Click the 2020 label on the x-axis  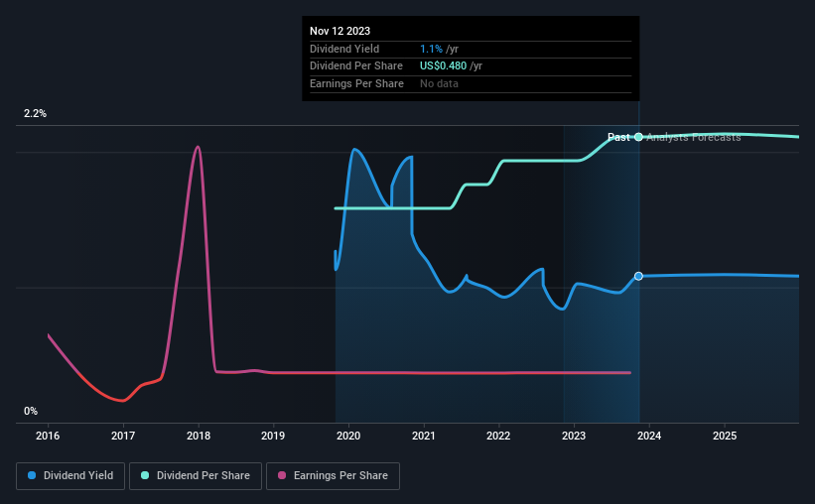click(x=348, y=436)
